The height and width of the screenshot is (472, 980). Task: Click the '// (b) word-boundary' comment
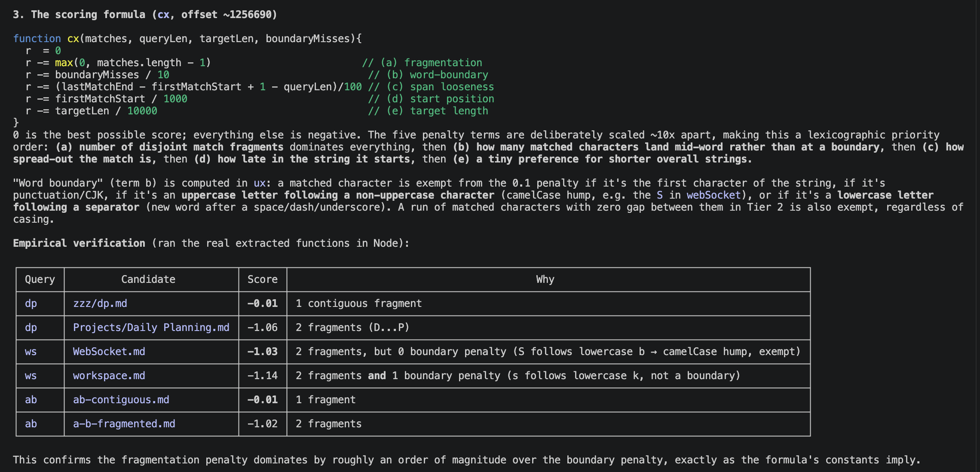click(x=428, y=75)
